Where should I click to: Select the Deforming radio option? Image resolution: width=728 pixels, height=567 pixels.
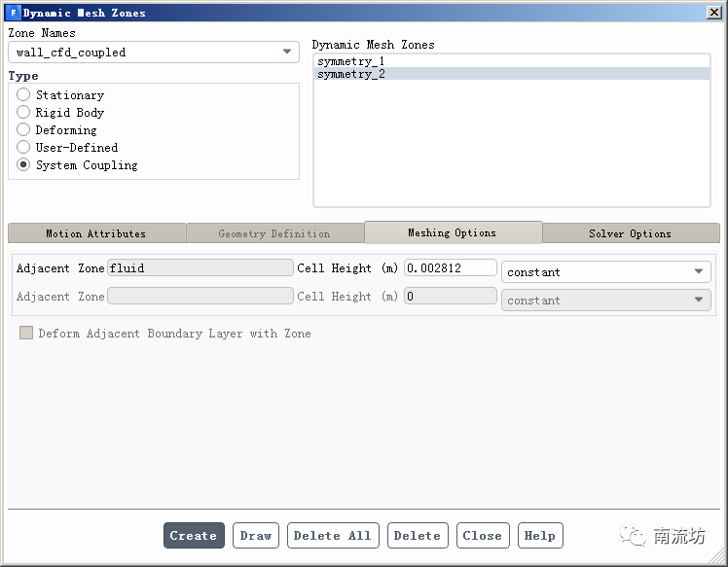click(x=23, y=130)
